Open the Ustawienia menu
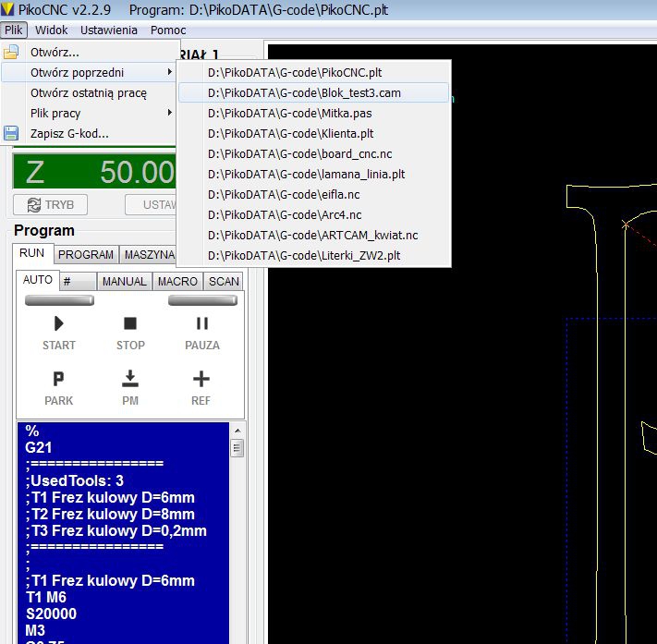 tap(109, 30)
